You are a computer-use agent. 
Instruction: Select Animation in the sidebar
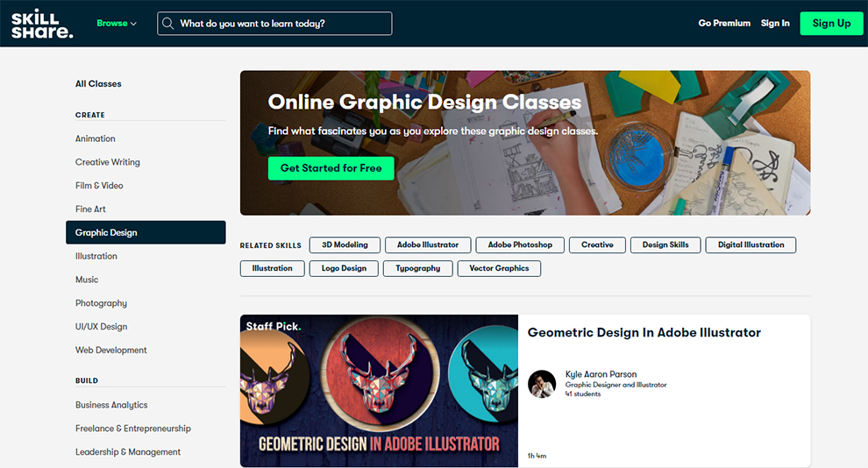tap(96, 138)
